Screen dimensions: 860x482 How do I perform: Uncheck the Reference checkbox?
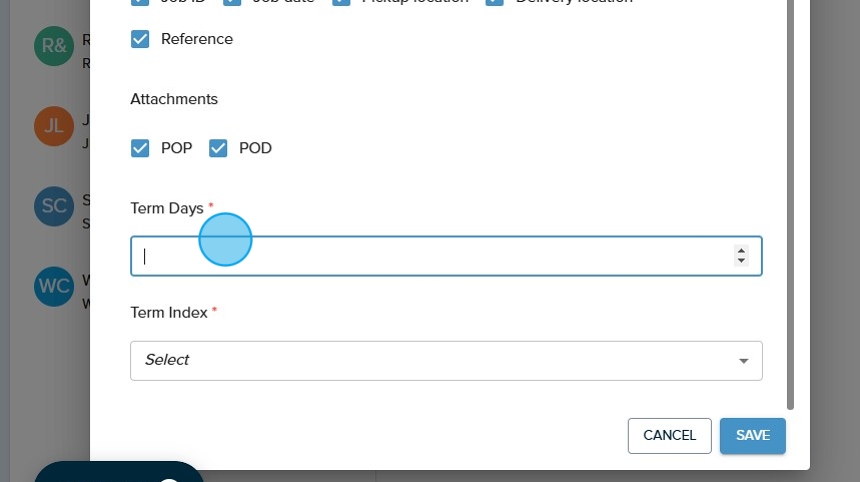(x=140, y=39)
